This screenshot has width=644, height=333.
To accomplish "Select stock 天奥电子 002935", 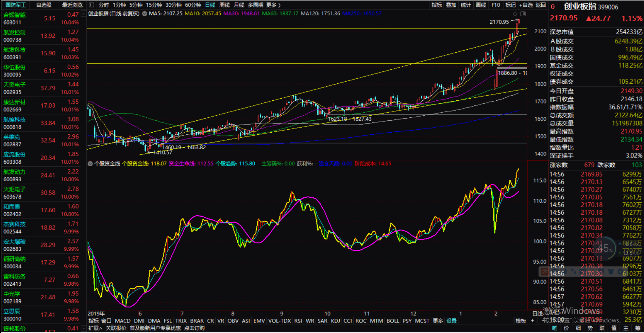I will point(41,88).
